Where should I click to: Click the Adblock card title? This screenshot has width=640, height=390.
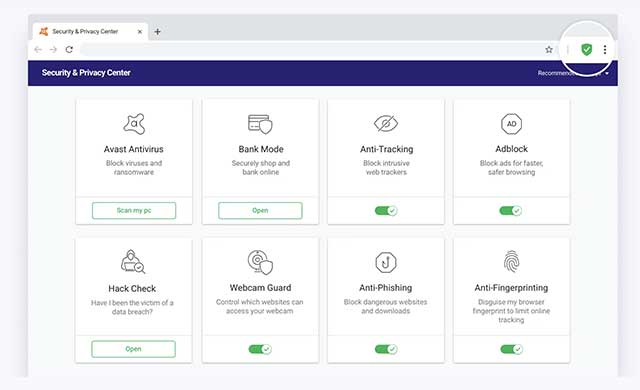pos(511,149)
